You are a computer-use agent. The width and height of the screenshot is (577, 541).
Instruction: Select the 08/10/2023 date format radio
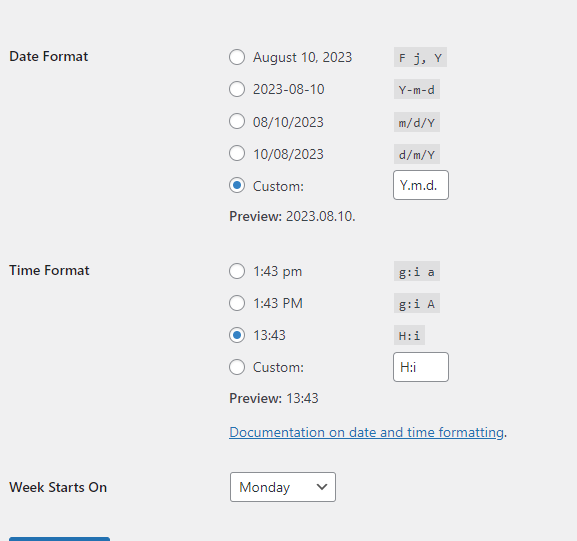coord(237,121)
